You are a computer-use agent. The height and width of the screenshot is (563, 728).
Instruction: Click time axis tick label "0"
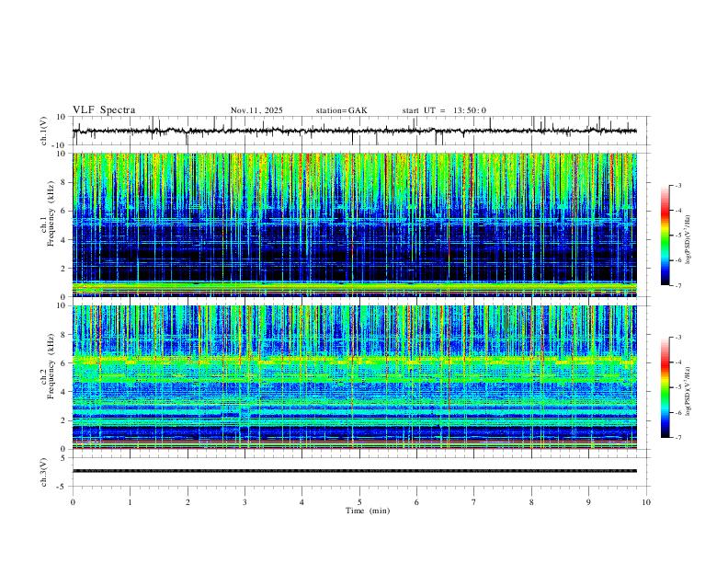pos(73,502)
